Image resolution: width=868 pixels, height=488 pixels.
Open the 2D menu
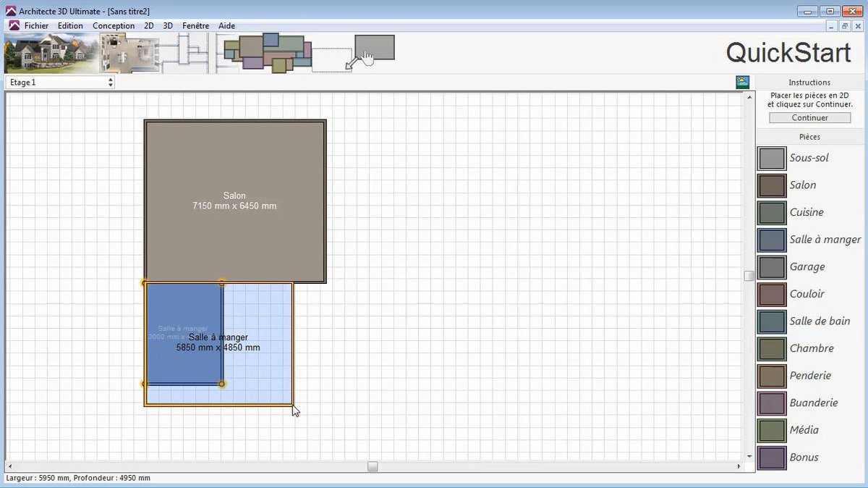tap(149, 25)
